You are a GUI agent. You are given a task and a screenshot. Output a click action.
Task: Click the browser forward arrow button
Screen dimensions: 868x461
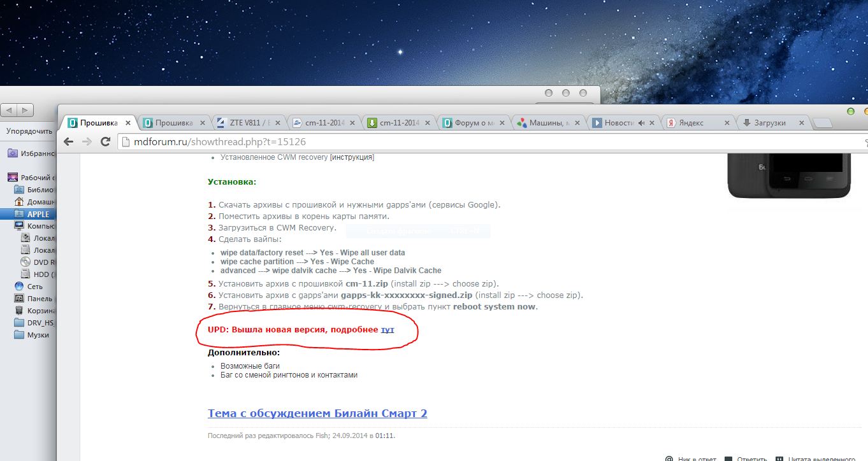87,141
